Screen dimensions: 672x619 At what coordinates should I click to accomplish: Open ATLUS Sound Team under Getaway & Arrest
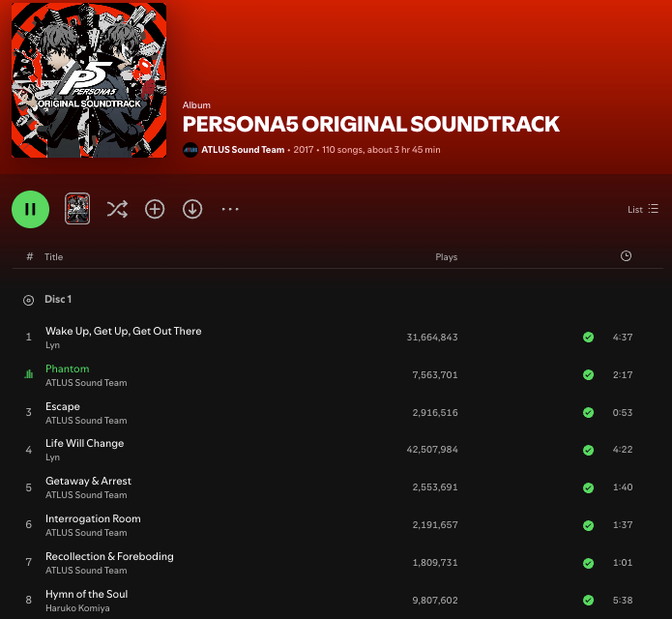86,495
